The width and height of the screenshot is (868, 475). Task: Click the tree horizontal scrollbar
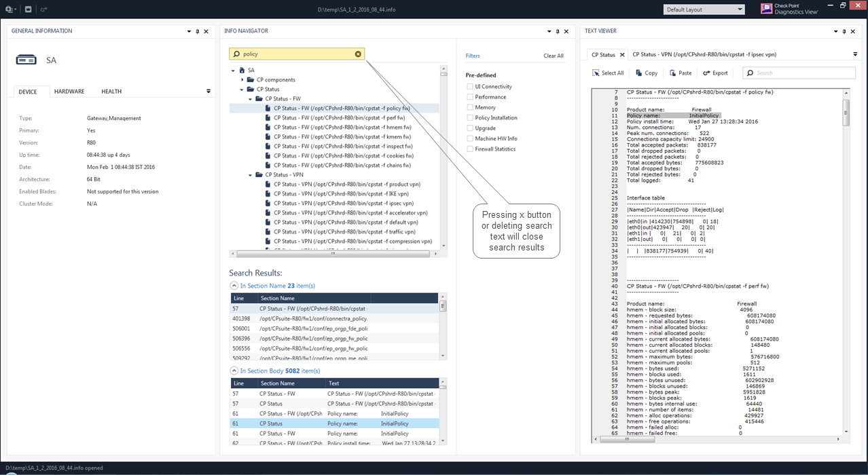click(333, 254)
